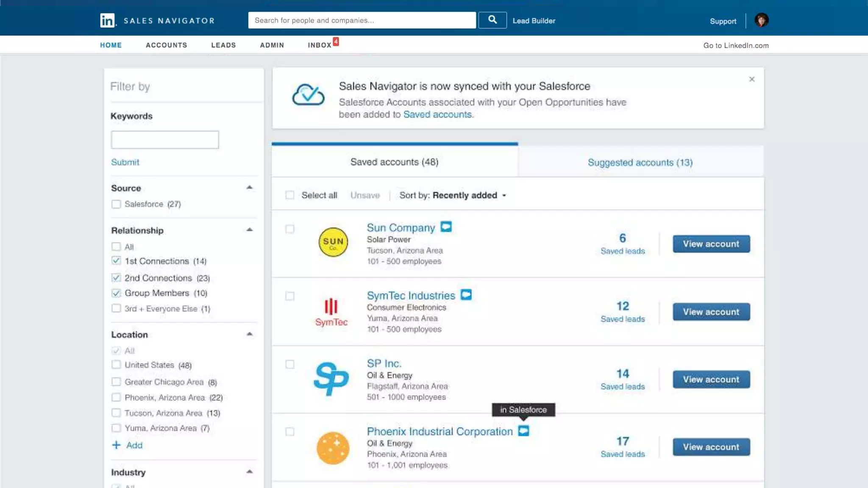
Task: Click the Sun Company logo
Action: tap(333, 242)
